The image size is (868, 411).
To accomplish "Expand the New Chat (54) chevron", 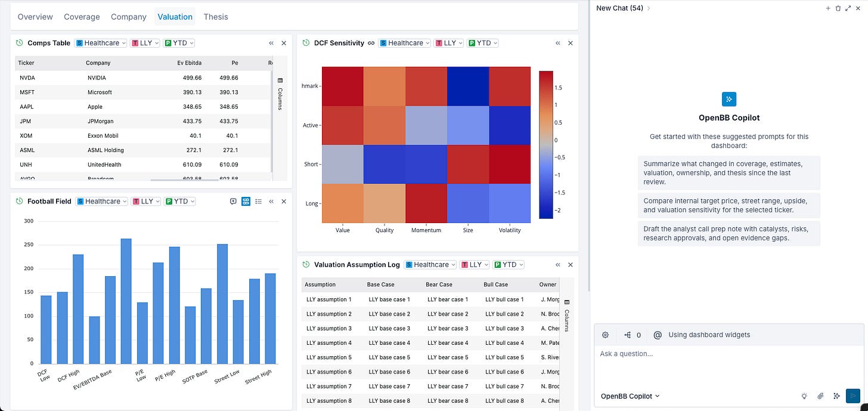I will [649, 8].
